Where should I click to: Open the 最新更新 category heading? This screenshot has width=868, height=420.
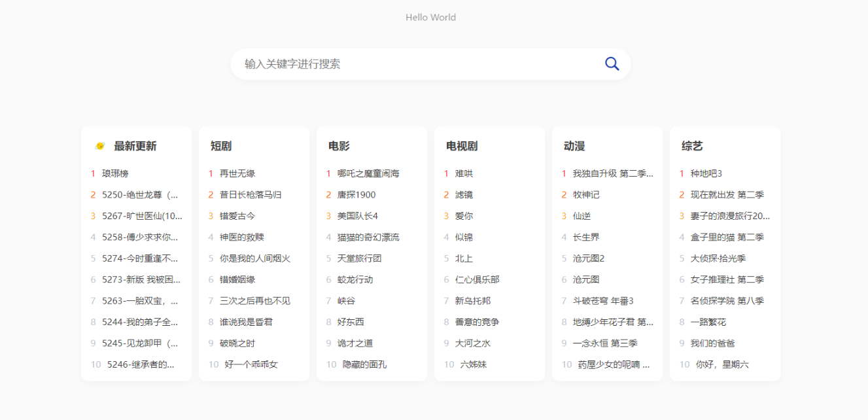pyautogui.click(x=135, y=146)
